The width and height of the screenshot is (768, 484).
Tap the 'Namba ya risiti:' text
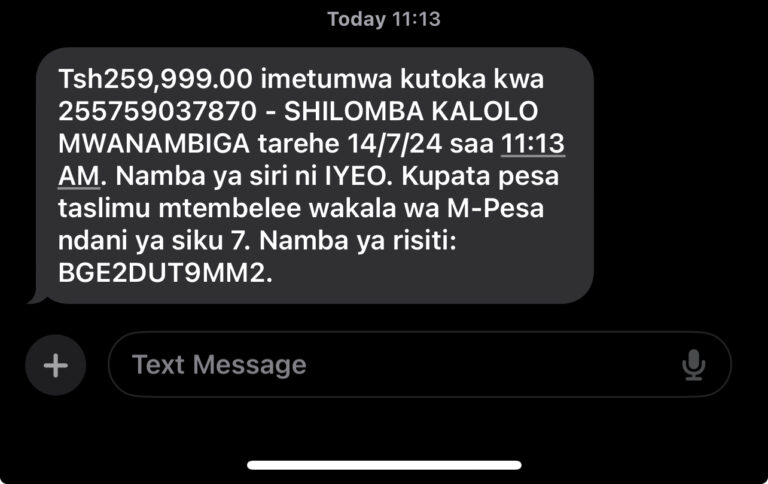pos(358,241)
